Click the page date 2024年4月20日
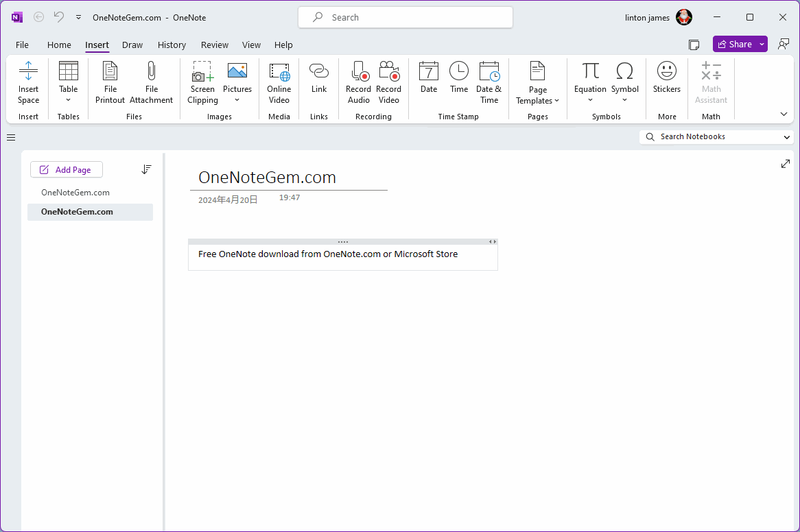This screenshot has height=532, width=800. click(x=228, y=200)
